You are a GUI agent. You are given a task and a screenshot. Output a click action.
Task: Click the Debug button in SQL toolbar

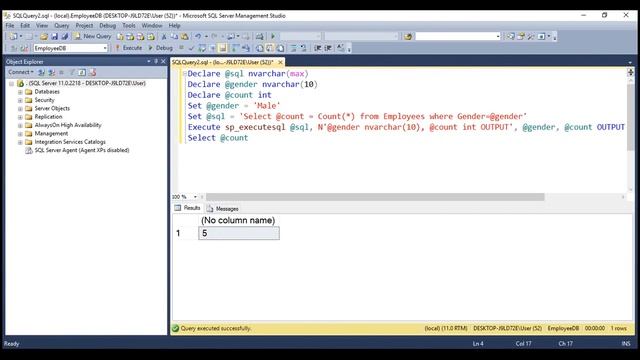click(160, 48)
